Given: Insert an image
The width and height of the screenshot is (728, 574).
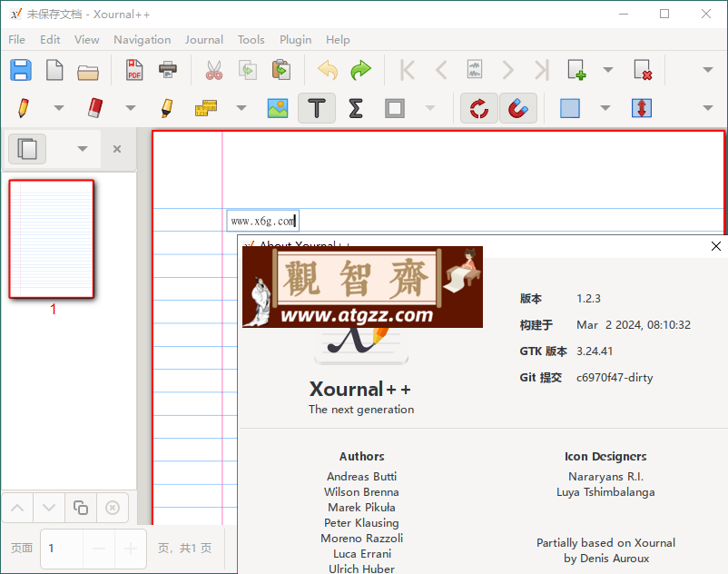Looking at the screenshot, I should (278, 108).
